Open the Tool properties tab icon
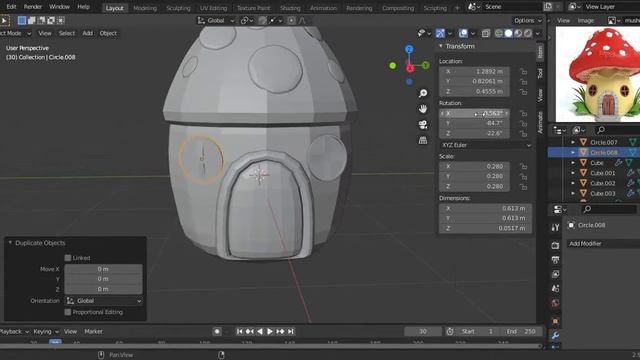The height and width of the screenshot is (360, 640). (555, 227)
